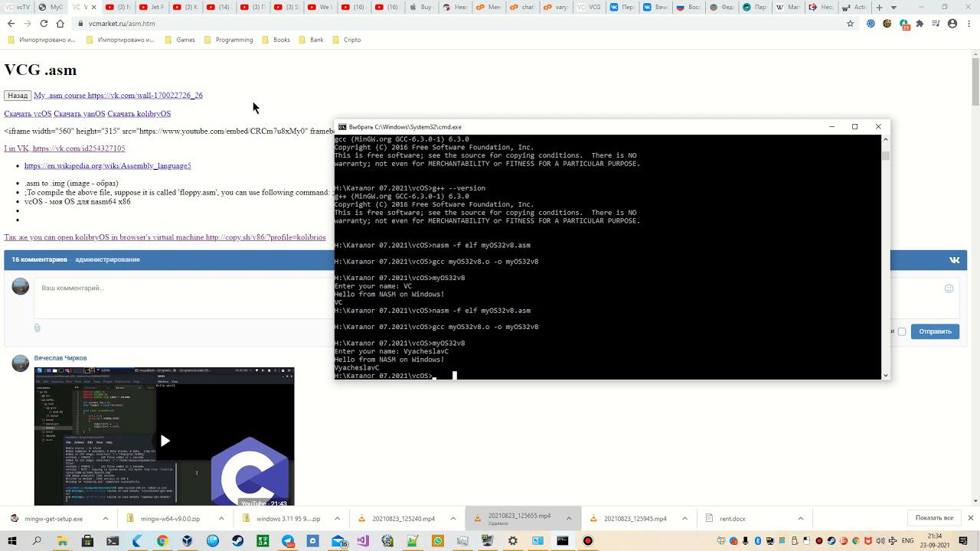Open the kolibryOS virtual machine link

165,237
